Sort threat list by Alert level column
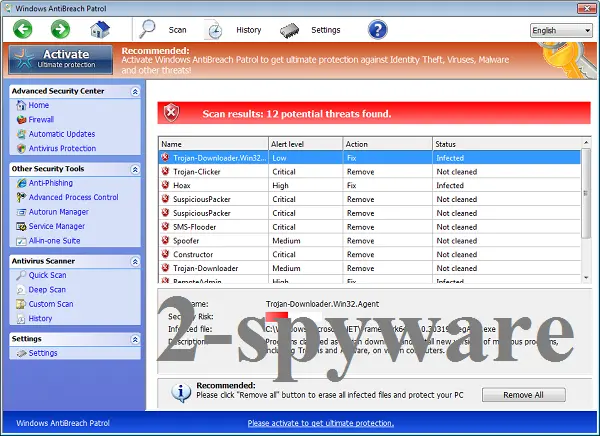 305,144
